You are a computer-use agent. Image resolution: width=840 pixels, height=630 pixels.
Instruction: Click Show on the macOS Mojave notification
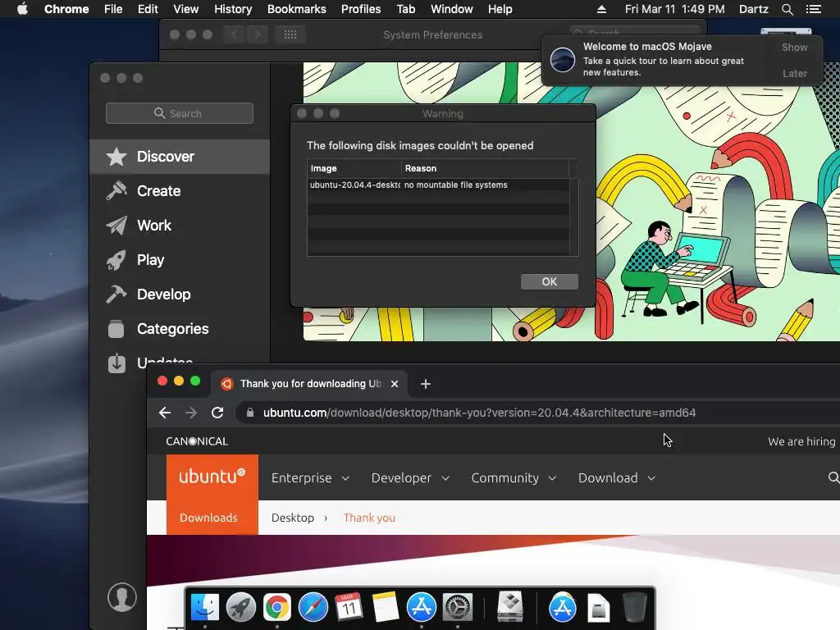coord(794,47)
